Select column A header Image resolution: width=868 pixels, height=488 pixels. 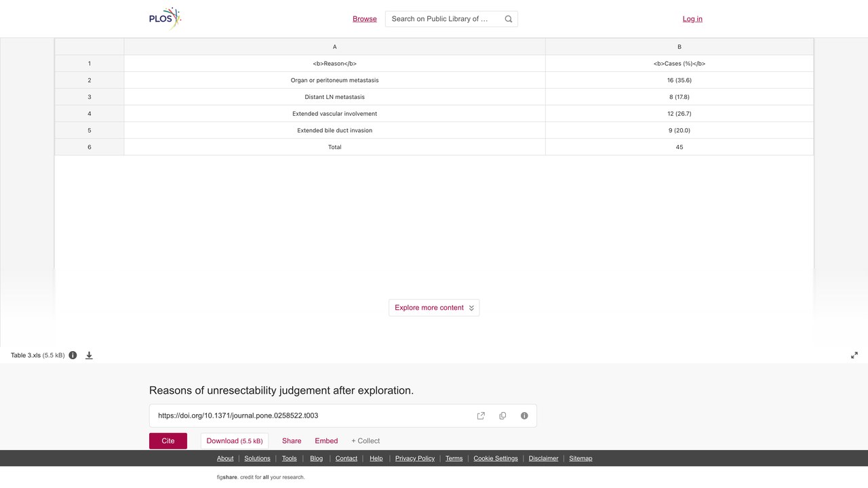pyautogui.click(x=335, y=47)
